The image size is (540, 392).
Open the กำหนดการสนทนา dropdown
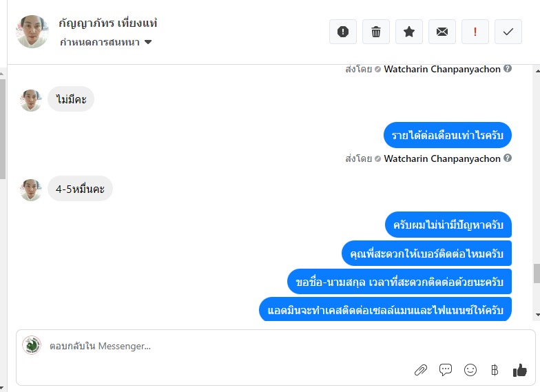[105, 42]
